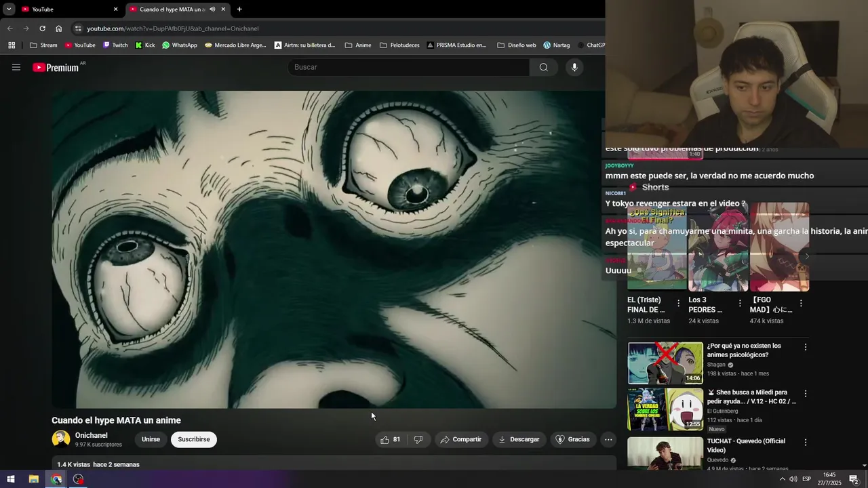Go forward with the browser forward arrow
This screenshot has height=488, width=868.
(x=26, y=28)
